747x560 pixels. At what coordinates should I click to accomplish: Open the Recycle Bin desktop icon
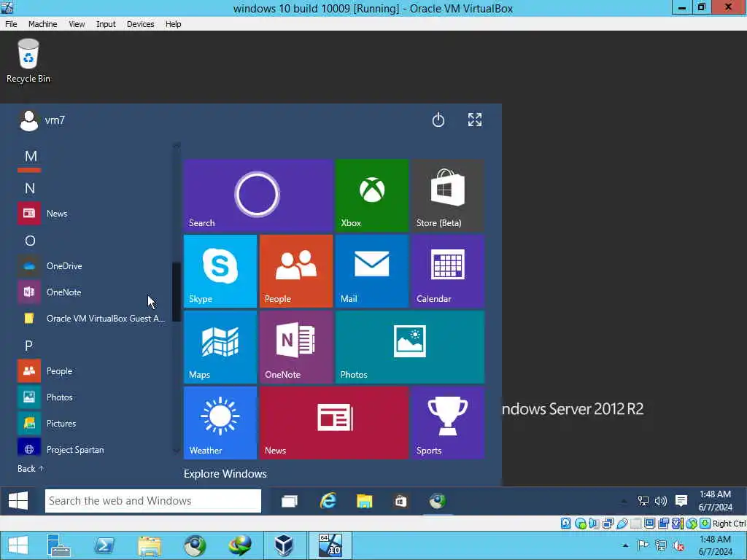pos(28,61)
